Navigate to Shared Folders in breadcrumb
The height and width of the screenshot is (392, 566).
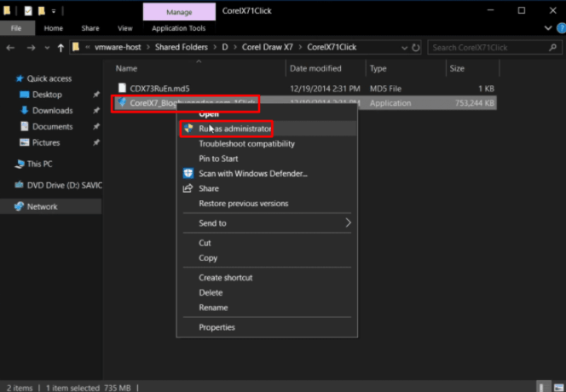pyautogui.click(x=182, y=47)
